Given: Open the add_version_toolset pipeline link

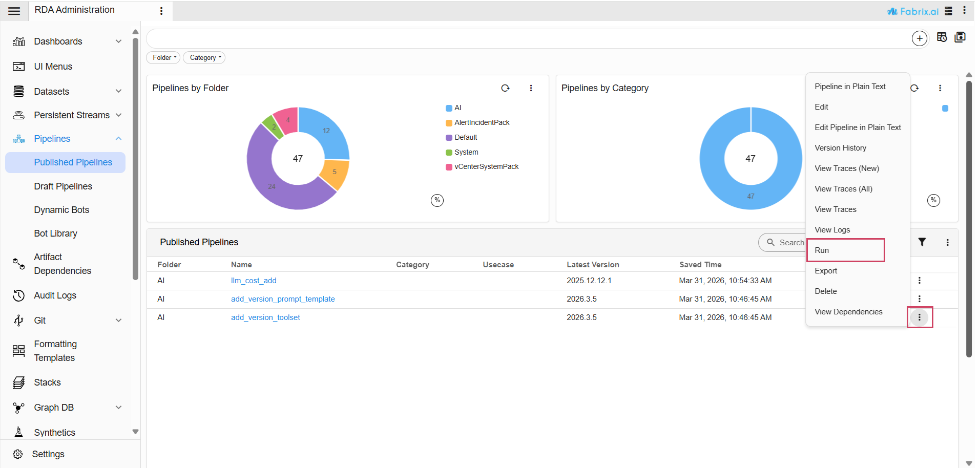Looking at the screenshot, I should click(x=265, y=317).
